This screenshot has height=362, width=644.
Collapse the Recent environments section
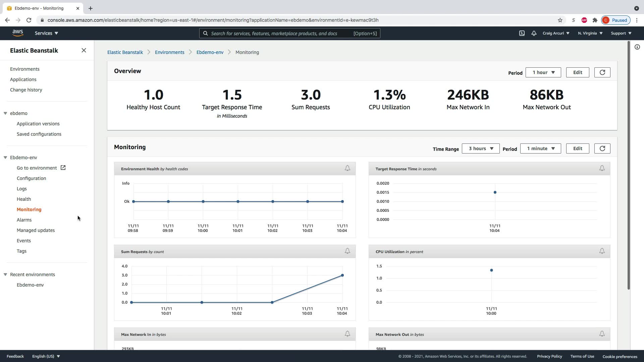5,275
